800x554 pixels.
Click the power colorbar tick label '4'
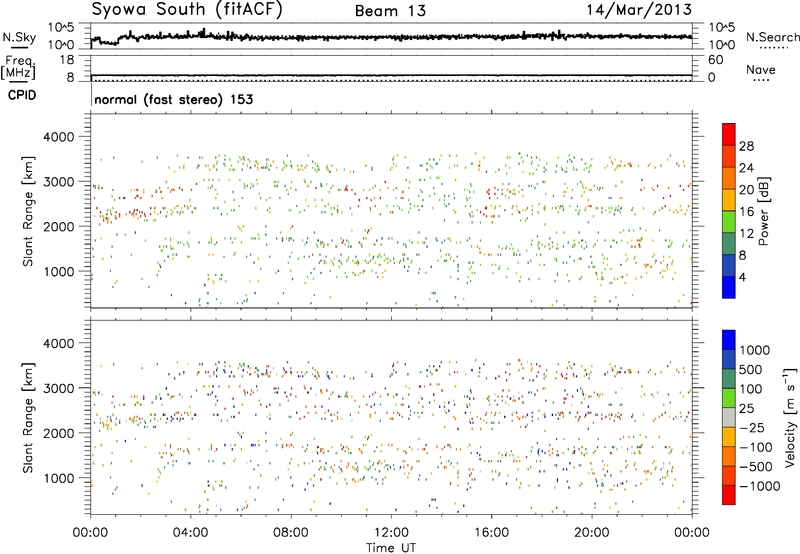point(742,277)
